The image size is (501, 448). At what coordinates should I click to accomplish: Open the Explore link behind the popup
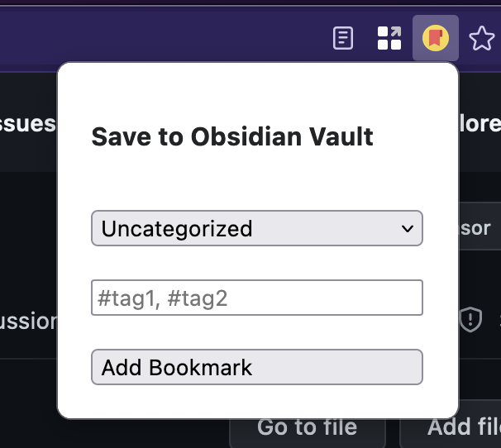tap(480, 124)
